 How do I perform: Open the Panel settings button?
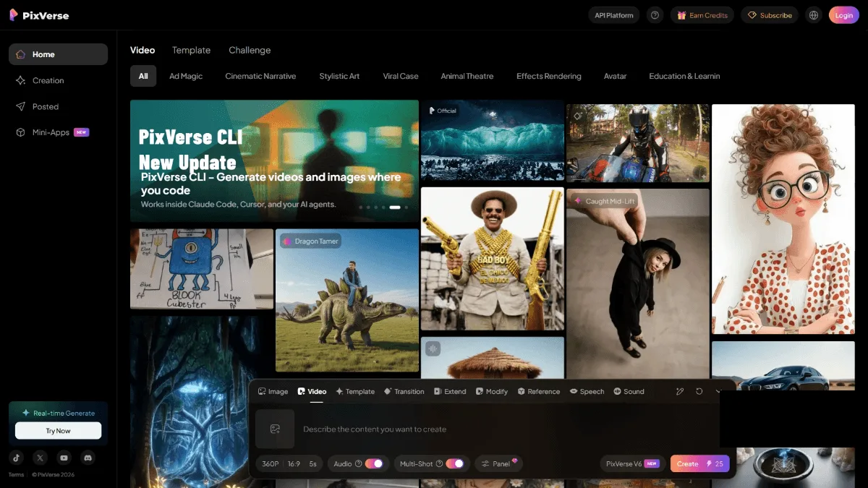coord(498,463)
